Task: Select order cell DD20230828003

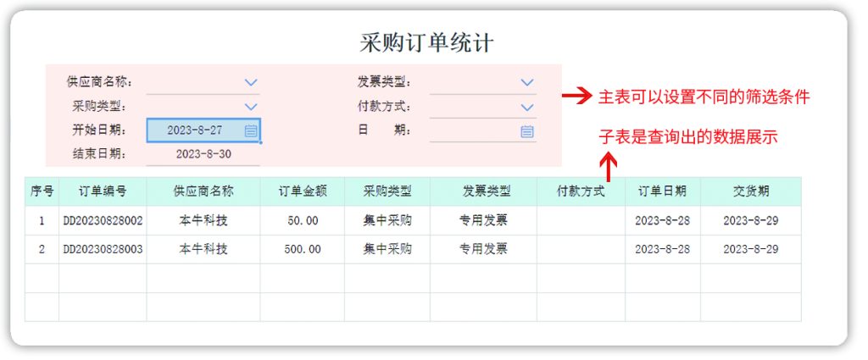Action: (x=103, y=249)
